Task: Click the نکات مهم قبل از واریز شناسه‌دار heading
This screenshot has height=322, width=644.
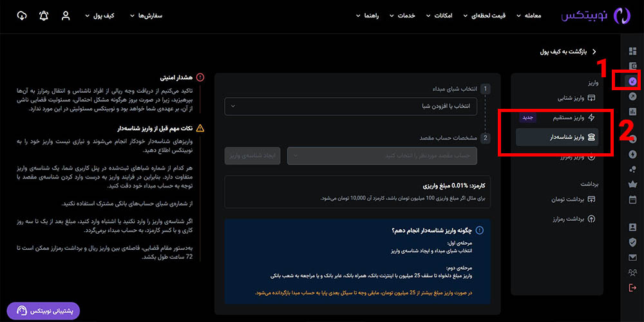Action: [155, 128]
